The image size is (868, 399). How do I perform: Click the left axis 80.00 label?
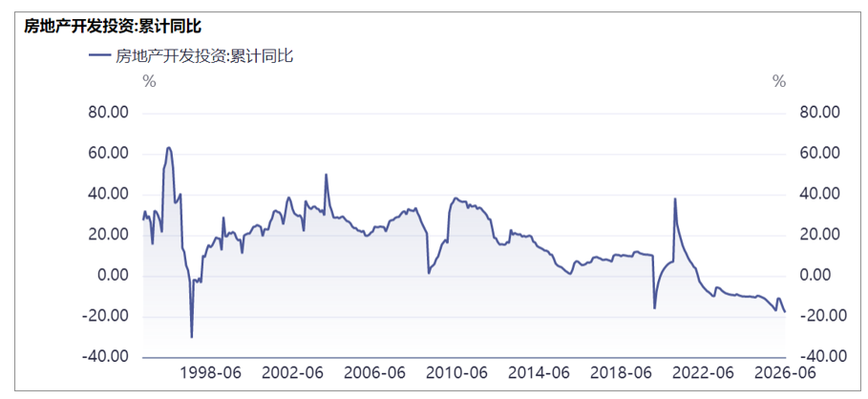click(x=109, y=113)
